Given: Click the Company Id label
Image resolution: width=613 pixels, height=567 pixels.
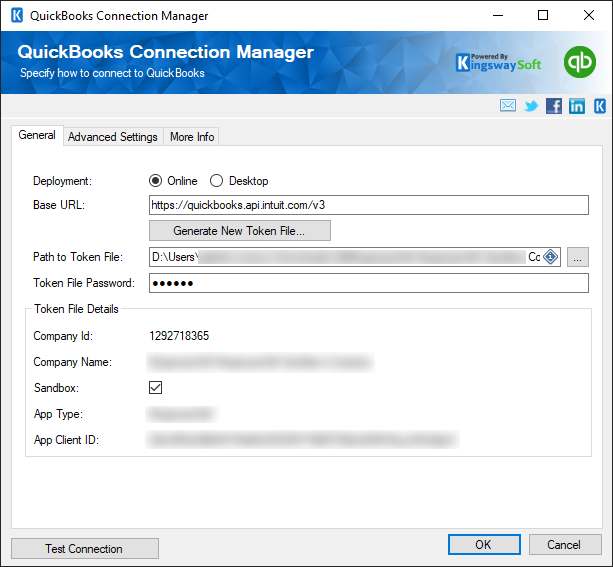Looking at the screenshot, I should pyautogui.click(x=63, y=336).
